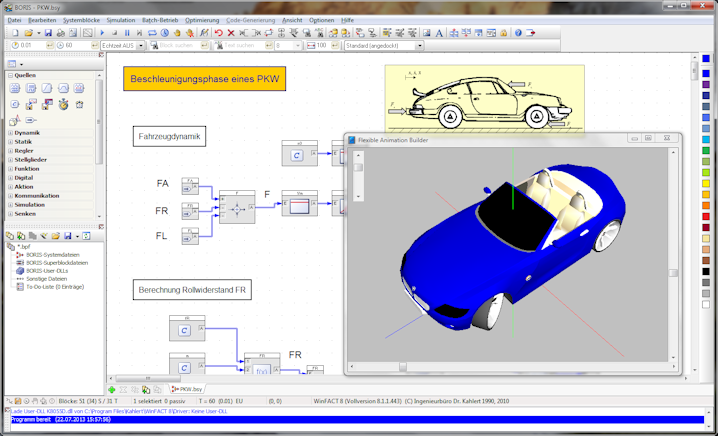Viewport: 718px width, 436px height.
Task: Open the Standard (angedockt) dropdown
Action: [419, 46]
